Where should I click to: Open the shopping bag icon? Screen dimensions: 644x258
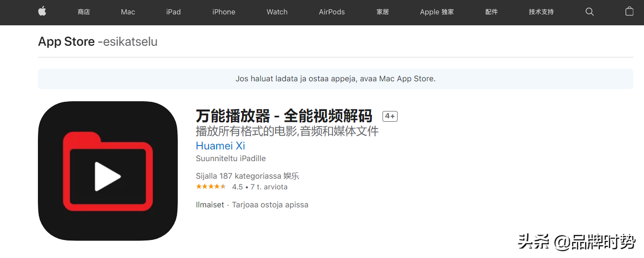tap(629, 12)
